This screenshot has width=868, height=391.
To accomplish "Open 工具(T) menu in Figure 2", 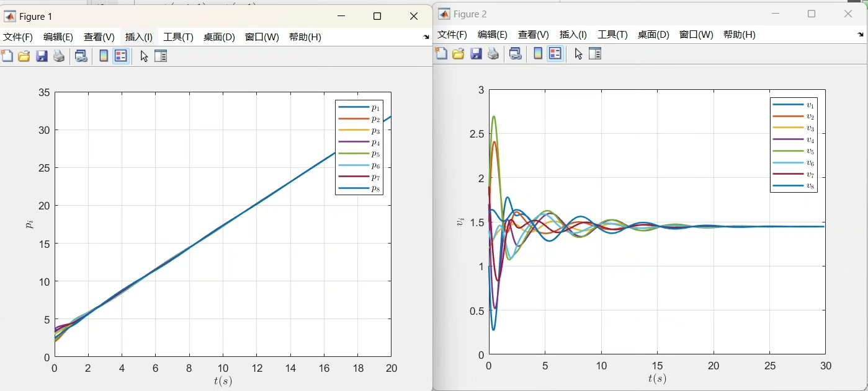I will pyautogui.click(x=613, y=35).
